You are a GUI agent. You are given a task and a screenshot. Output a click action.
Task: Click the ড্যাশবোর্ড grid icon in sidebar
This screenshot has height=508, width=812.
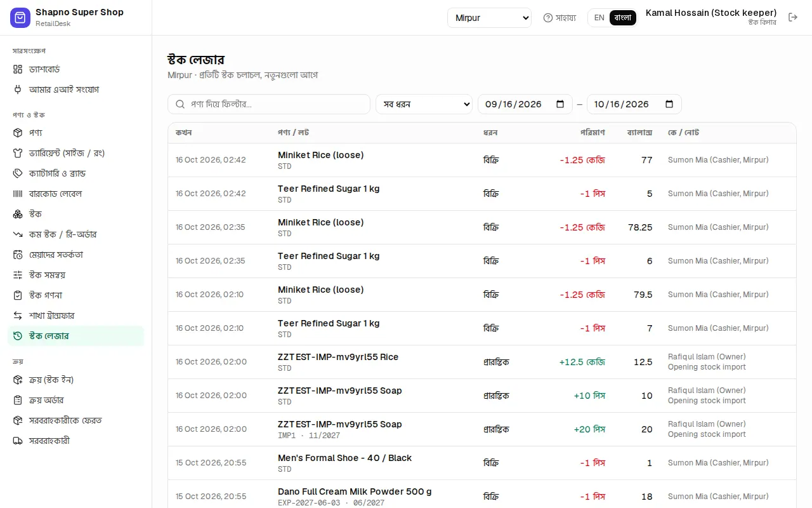pos(18,69)
